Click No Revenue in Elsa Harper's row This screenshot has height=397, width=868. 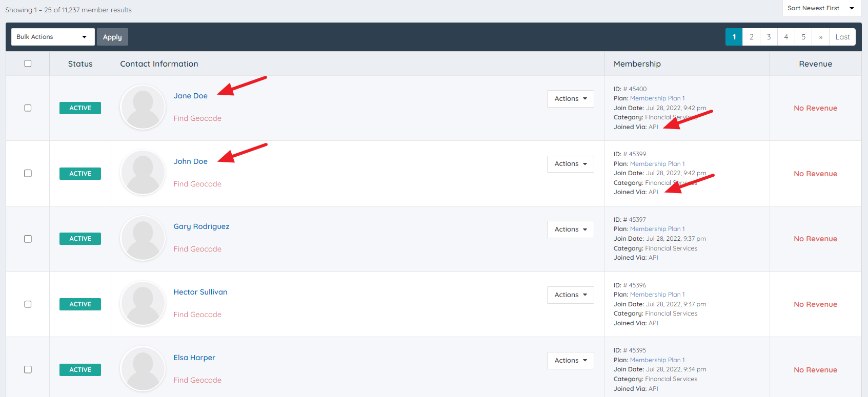tap(815, 370)
